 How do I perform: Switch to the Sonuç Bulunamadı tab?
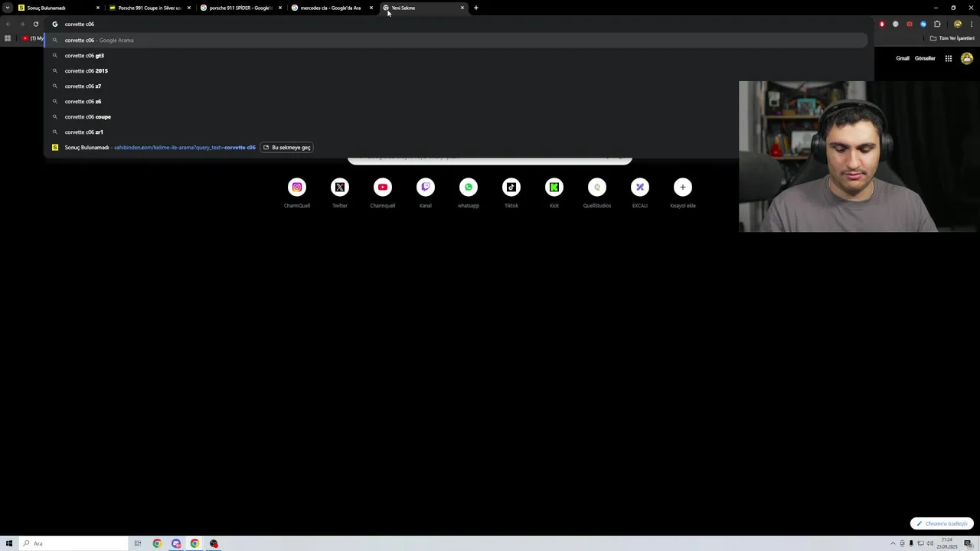[x=58, y=8]
